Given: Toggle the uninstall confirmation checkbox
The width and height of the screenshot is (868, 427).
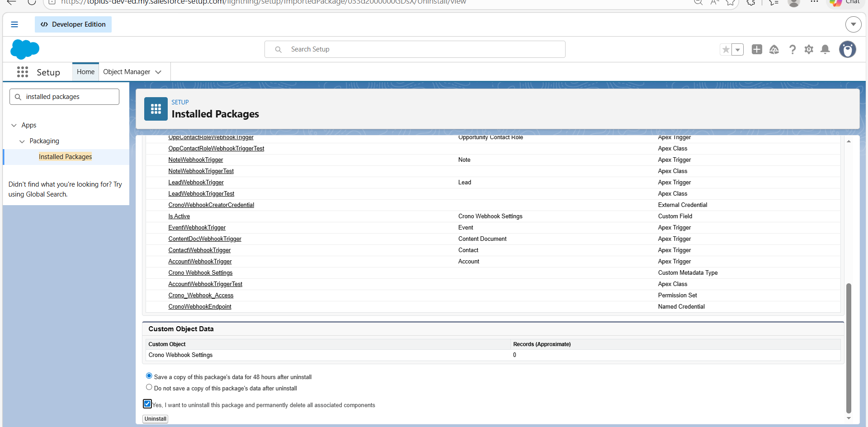Looking at the screenshot, I should point(147,404).
